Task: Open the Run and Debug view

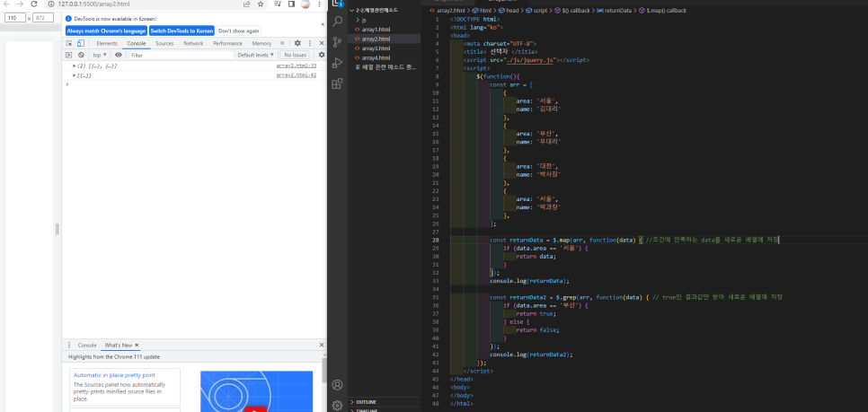Action: [337, 63]
